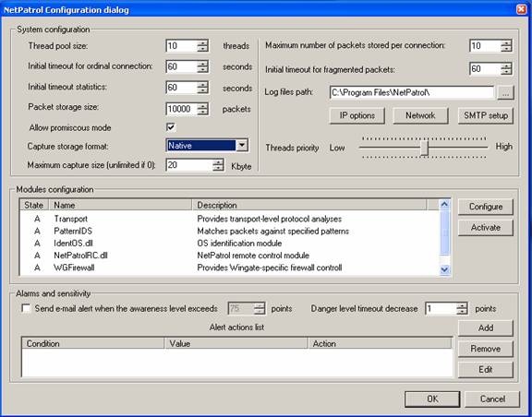This screenshot has width=532, height=417.
Task: Open IP options button
Action: tap(357, 115)
